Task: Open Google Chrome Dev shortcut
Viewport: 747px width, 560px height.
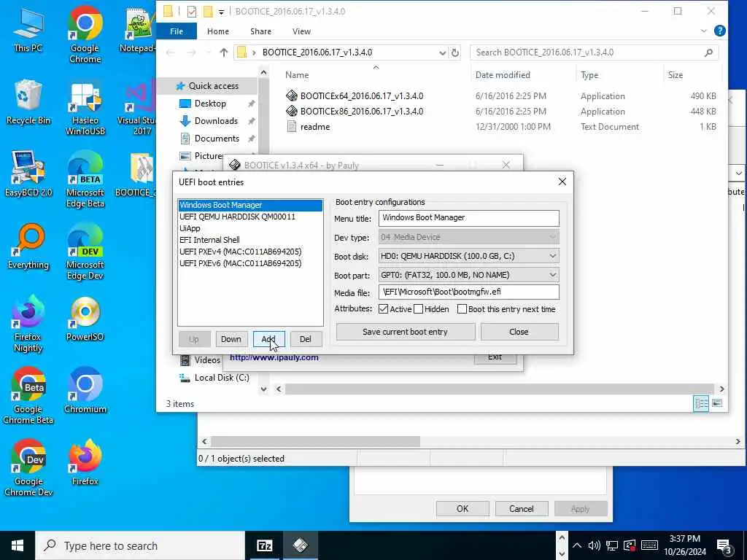Action: [28, 469]
